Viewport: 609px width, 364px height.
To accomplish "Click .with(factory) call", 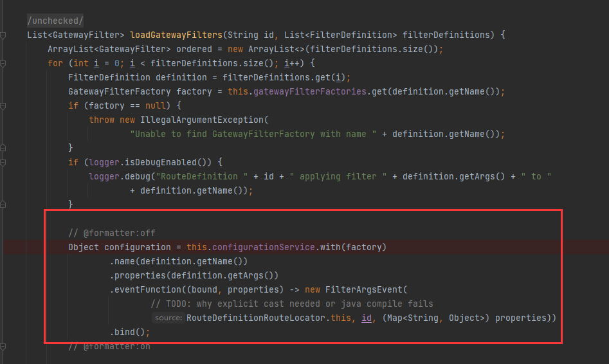I will point(350,248).
